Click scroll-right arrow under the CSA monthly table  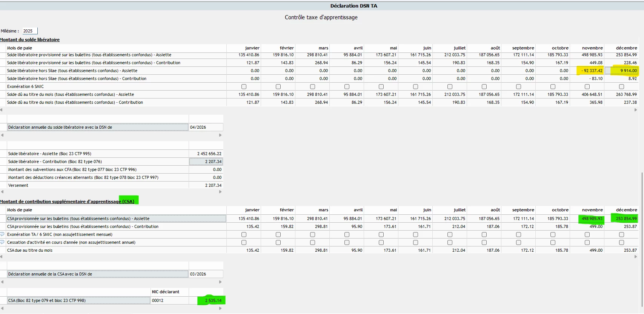pos(636,257)
